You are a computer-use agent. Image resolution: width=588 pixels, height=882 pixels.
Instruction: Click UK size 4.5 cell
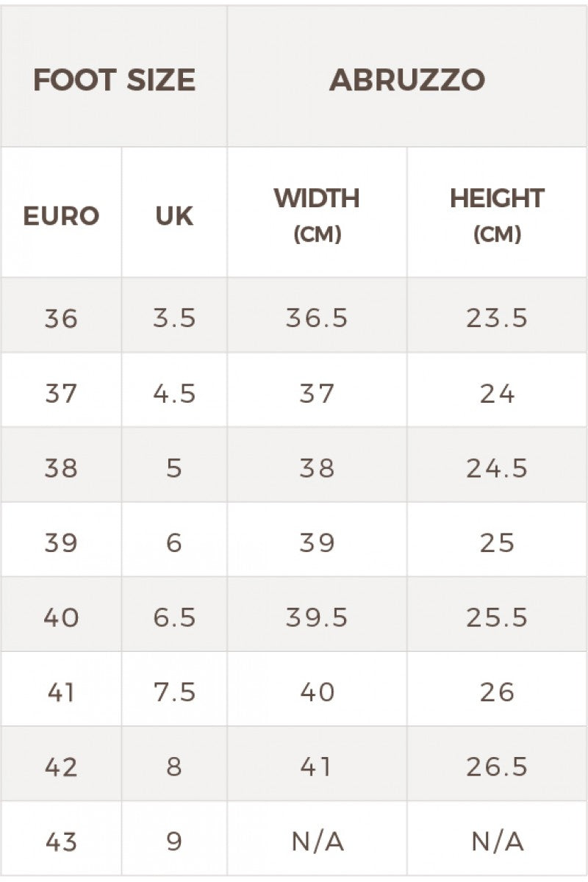click(174, 394)
